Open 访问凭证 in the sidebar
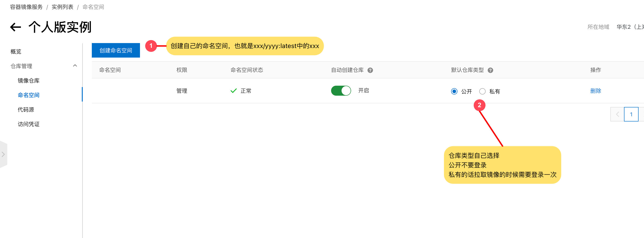Viewport: 644px width, 238px height. click(28, 124)
